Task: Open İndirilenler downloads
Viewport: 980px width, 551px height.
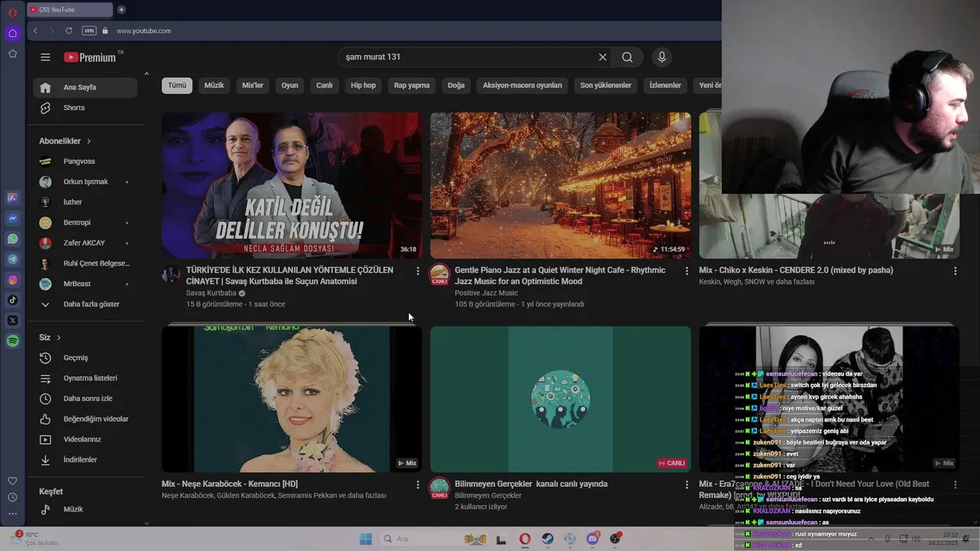Action: (85, 460)
